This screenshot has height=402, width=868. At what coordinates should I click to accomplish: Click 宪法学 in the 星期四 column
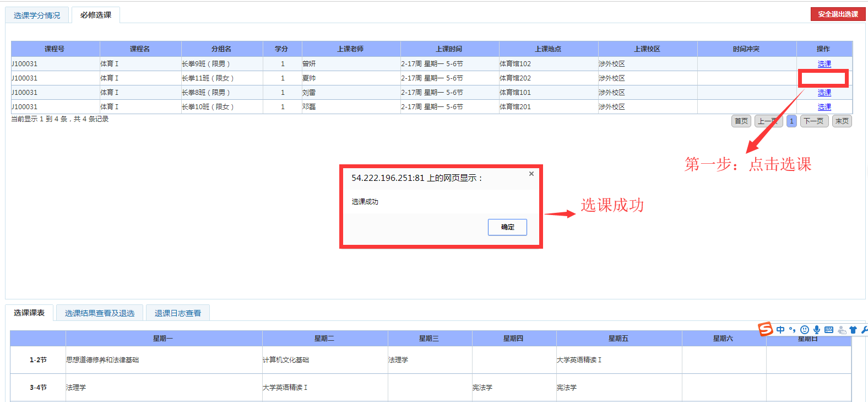(482, 388)
